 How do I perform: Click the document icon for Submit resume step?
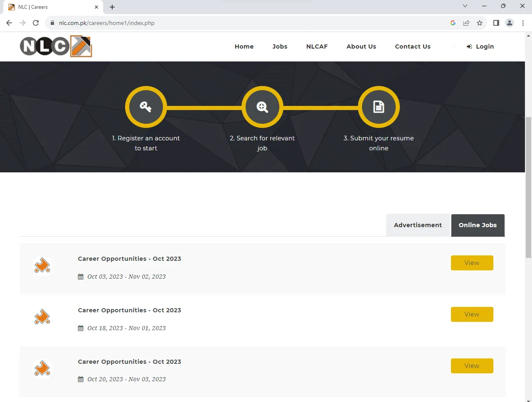coord(379,107)
